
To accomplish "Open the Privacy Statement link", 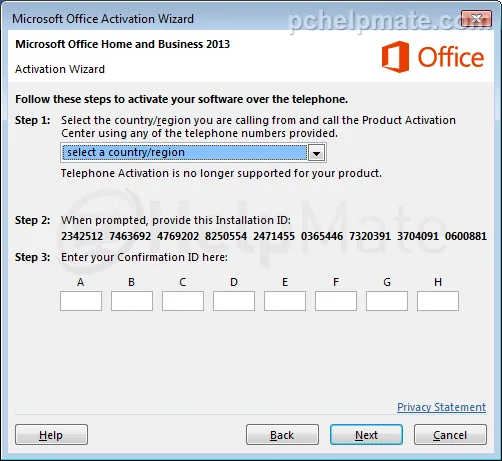I will tap(441, 407).
